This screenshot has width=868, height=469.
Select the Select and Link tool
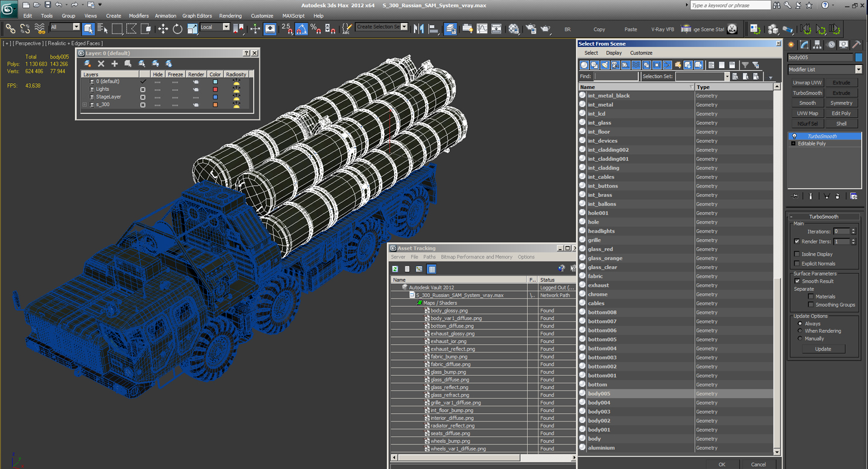point(10,29)
